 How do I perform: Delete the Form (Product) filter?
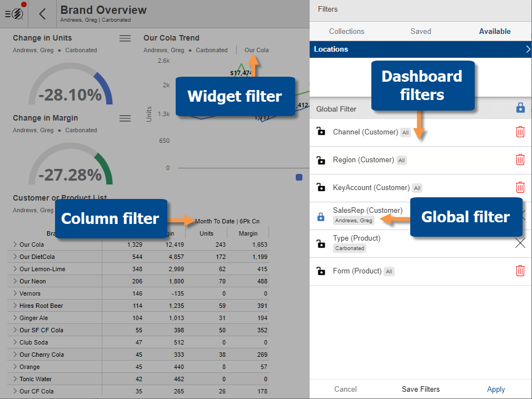pyautogui.click(x=520, y=271)
